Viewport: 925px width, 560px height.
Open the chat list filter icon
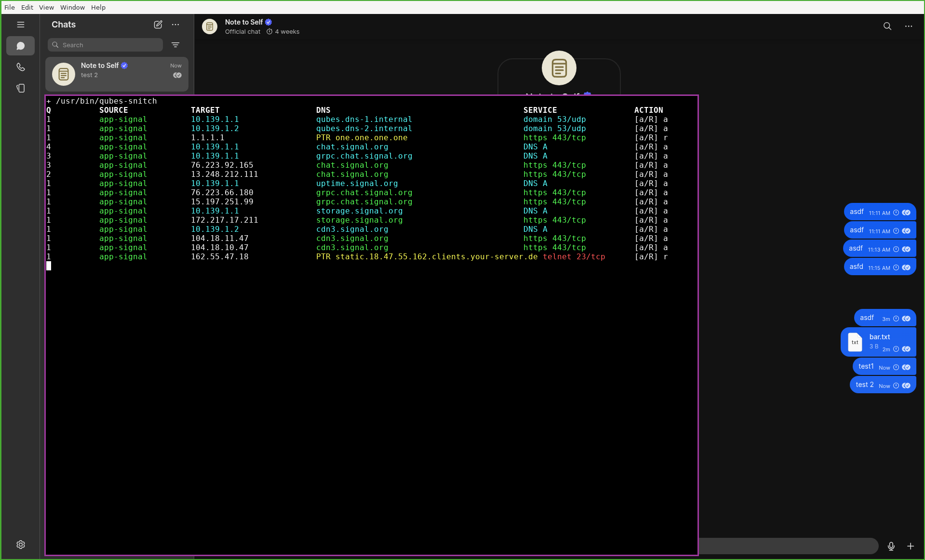click(x=175, y=45)
